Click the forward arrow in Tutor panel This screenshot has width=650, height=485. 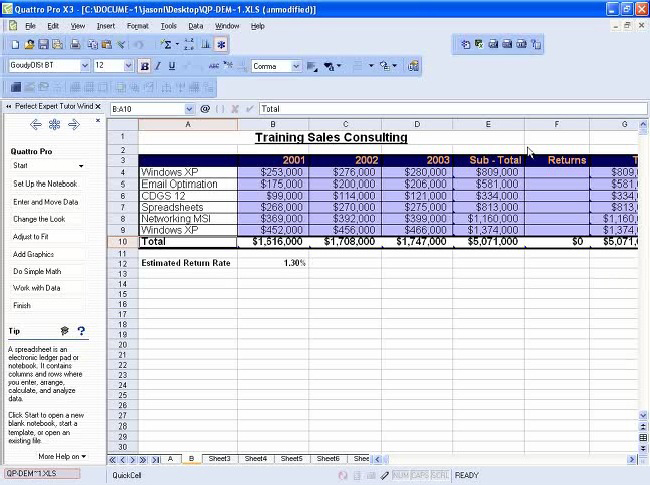click(74, 124)
